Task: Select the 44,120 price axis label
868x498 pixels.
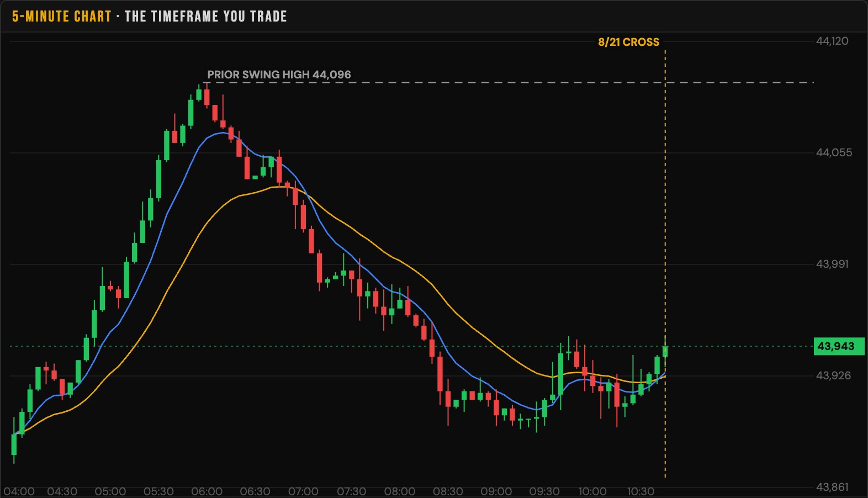Action: (x=832, y=41)
